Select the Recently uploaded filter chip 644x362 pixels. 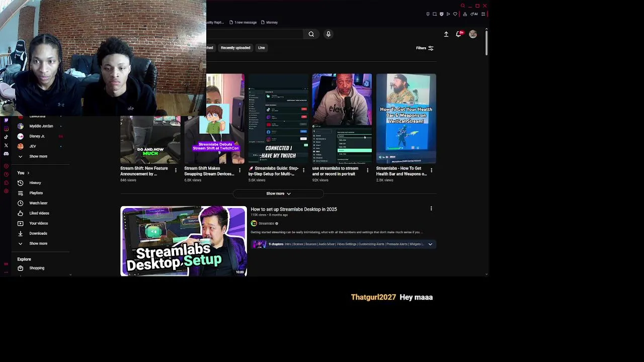pyautogui.click(x=235, y=48)
